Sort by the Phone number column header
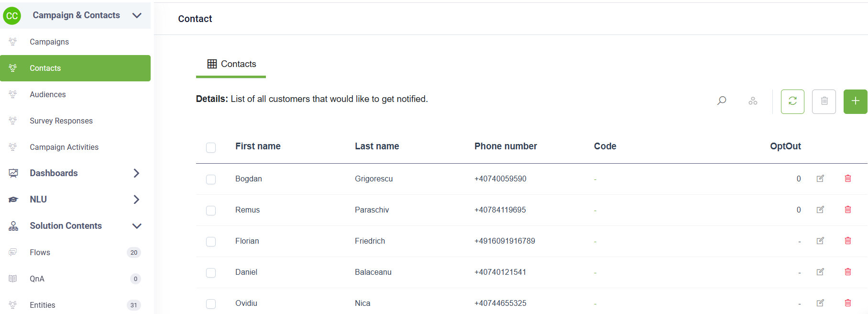The width and height of the screenshot is (868, 314). pyautogui.click(x=505, y=146)
